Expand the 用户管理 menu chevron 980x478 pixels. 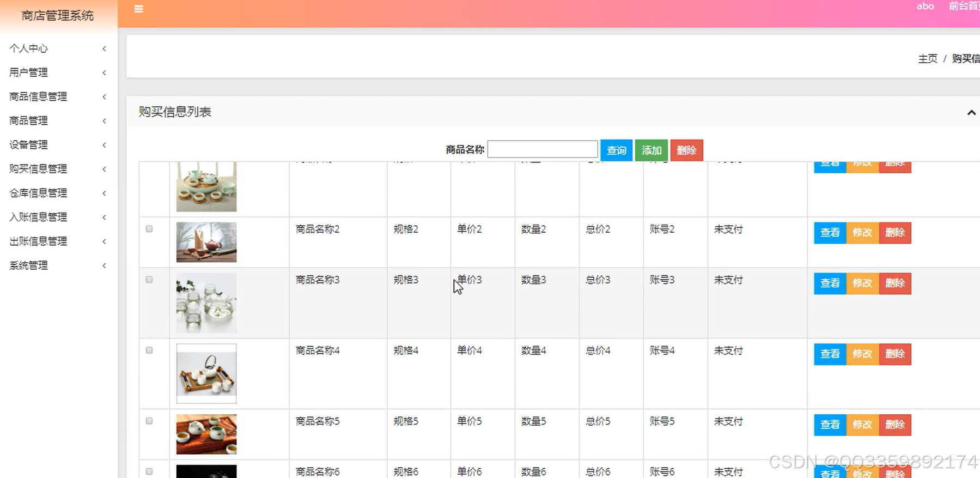coord(104,72)
